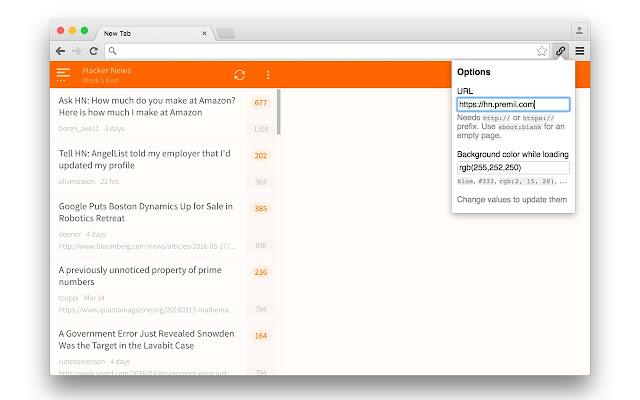
Task: Click the 903 points count
Action: point(261,182)
